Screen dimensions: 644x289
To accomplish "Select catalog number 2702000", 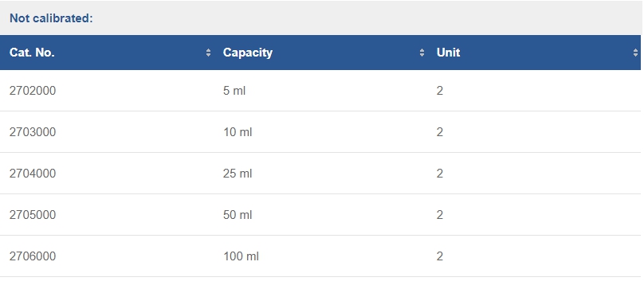I will click(33, 91).
